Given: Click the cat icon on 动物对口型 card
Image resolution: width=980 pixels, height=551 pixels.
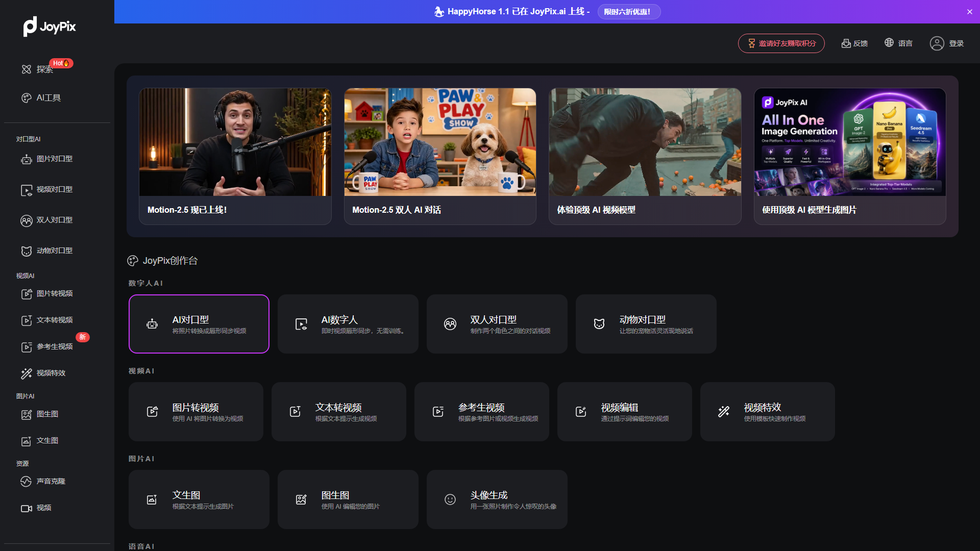Looking at the screenshot, I should (x=599, y=324).
